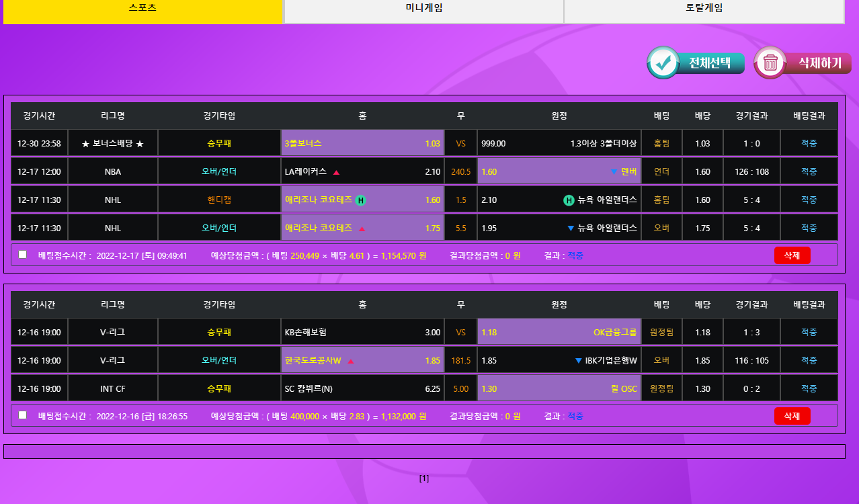This screenshot has height=504, width=859.
Task: Click blue down arrow beside IBK기업은행W
Action: click(578, 361)
